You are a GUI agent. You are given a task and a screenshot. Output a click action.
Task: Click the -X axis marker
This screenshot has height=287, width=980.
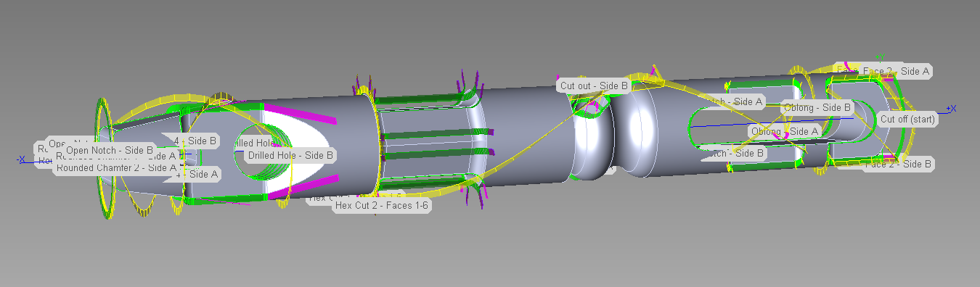pos(21,159)
